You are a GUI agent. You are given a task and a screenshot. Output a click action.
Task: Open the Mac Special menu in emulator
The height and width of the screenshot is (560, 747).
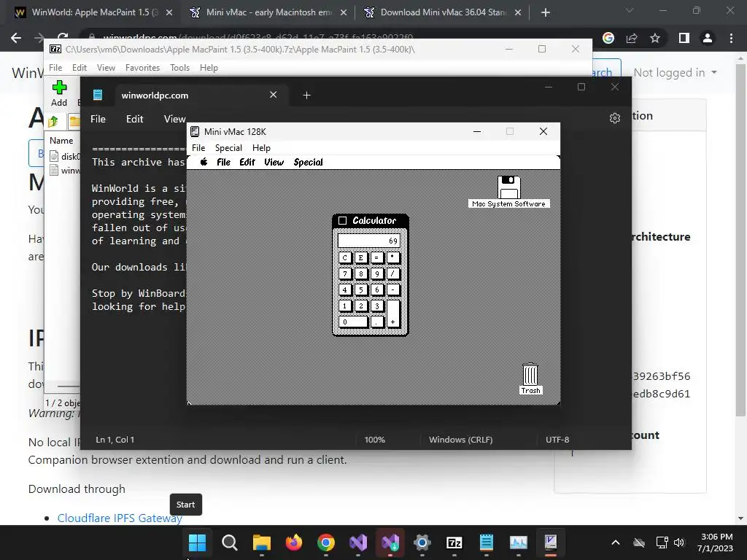coord(309,162)
